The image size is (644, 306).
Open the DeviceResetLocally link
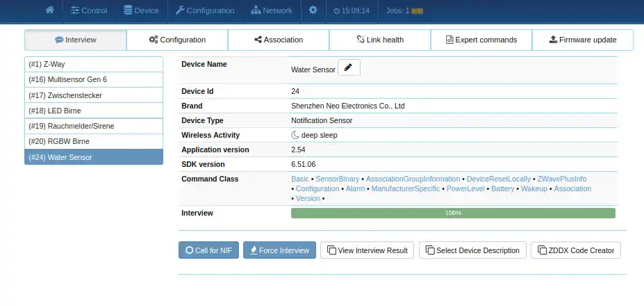tap(499, 179)
